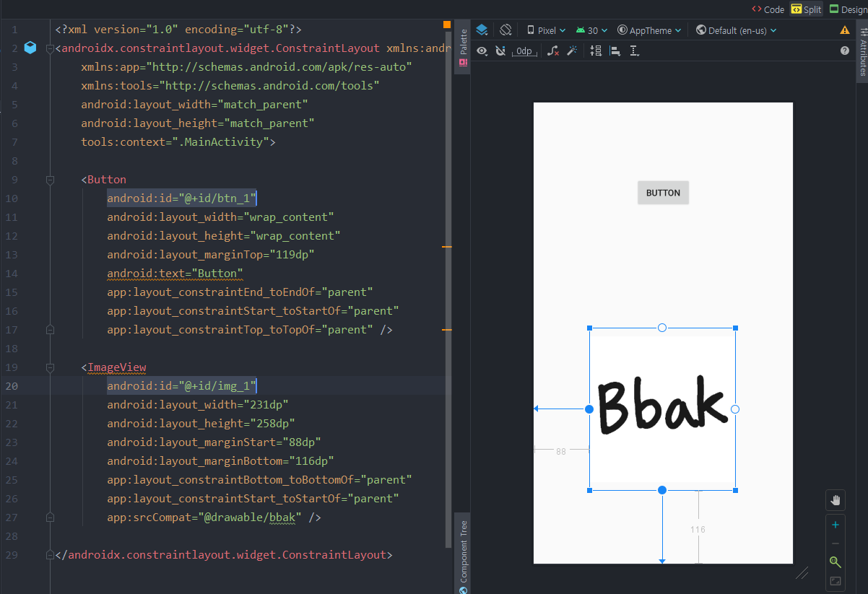Collapse the Button tag fold at line 9

50,180
